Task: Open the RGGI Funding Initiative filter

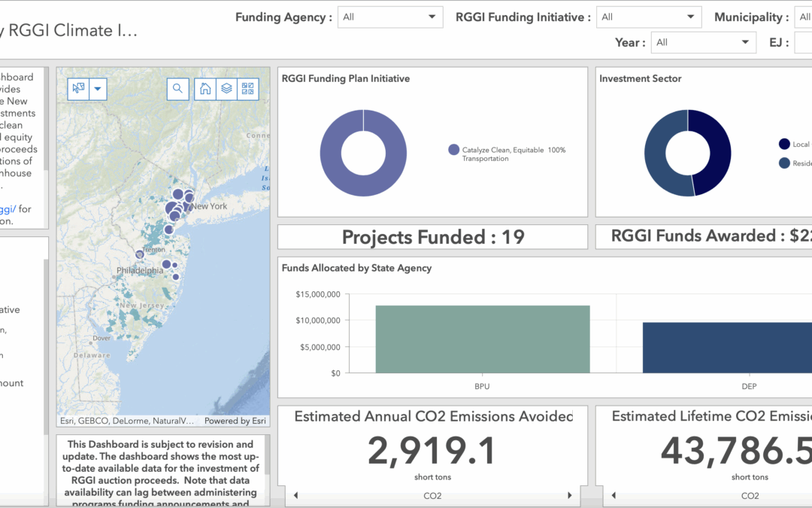Action: (648, 17)
